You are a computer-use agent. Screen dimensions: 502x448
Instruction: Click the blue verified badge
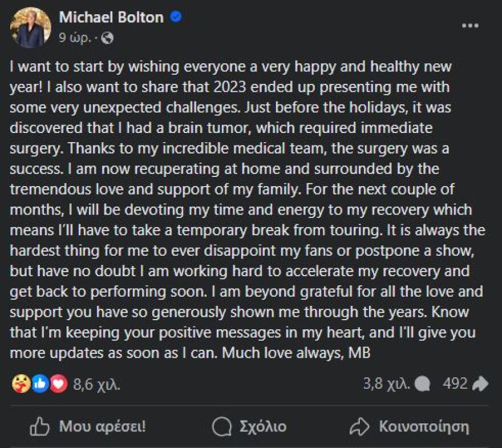click(x=176, y=17)
